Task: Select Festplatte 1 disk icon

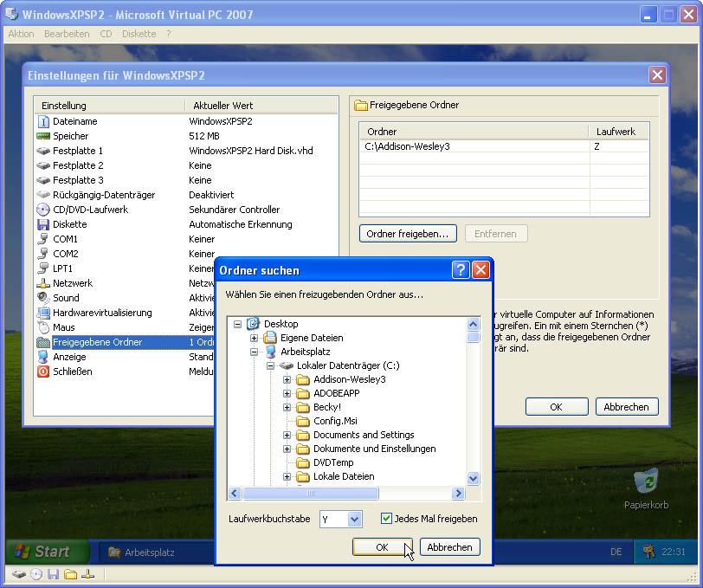Action: (x=43, y=151)
